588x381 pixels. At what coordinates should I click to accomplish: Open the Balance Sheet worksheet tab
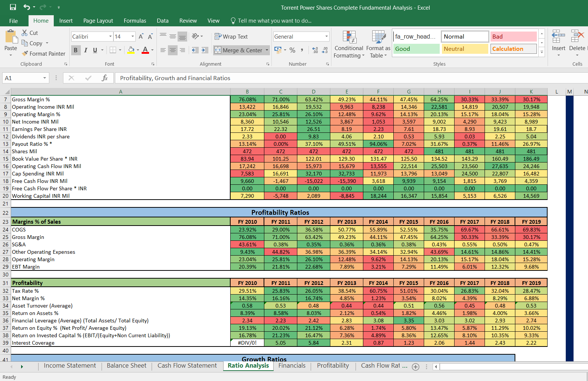[x=126, y=366]
